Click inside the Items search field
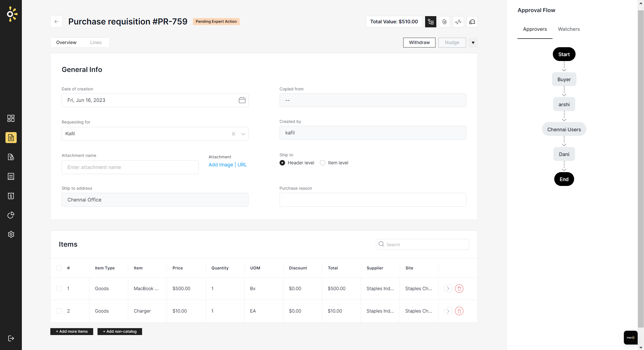The width and height of the screenshot is (644, 350). 422,244
